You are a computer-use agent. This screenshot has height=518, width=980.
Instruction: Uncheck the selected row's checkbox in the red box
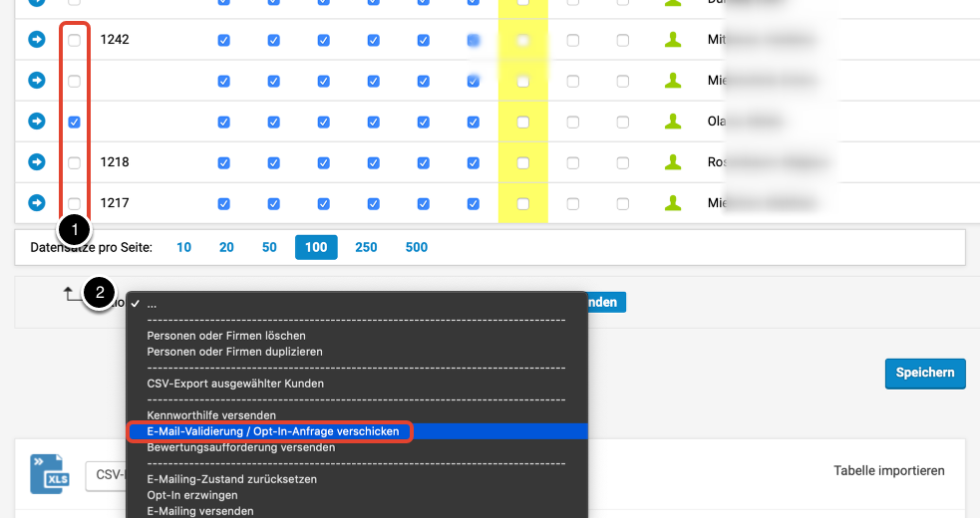[x=75, y=123]
